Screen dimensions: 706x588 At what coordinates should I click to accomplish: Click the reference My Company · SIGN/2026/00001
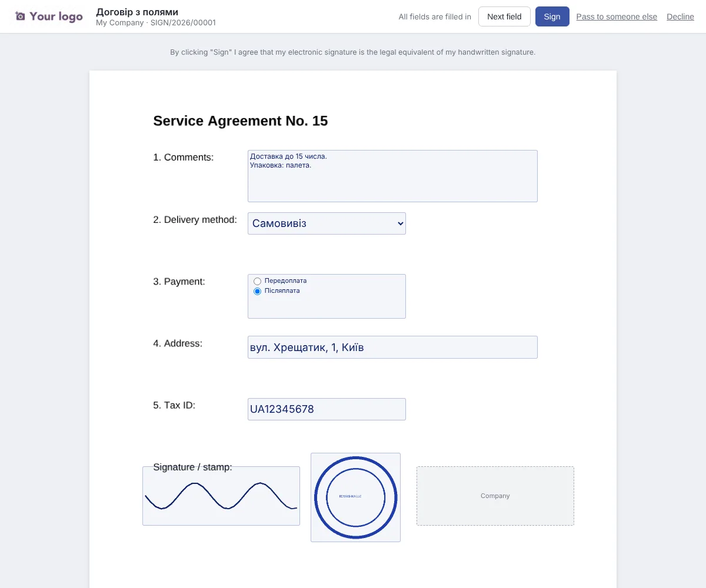(x=156, y=23)
